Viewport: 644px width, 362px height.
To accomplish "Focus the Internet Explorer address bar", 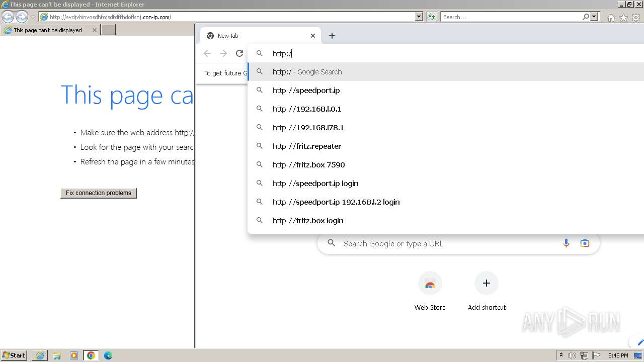I will click(227, 17).
